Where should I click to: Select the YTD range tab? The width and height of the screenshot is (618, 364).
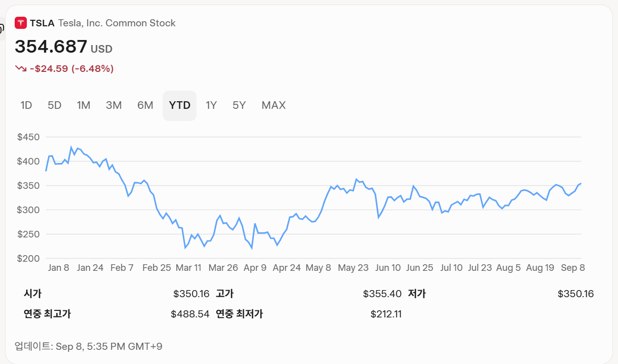click(x=180, y=105)
